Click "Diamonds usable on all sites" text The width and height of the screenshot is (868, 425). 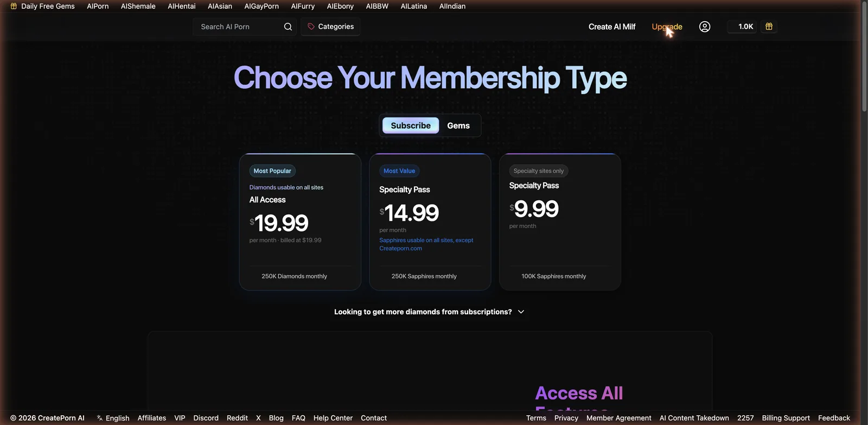pos(286,187)
